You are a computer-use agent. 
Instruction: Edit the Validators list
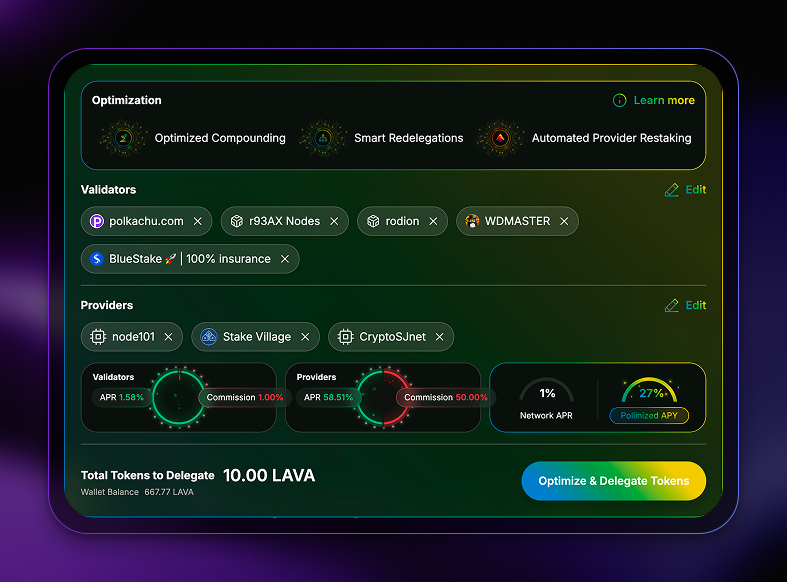pyautogui.click(x=686, y=190)
